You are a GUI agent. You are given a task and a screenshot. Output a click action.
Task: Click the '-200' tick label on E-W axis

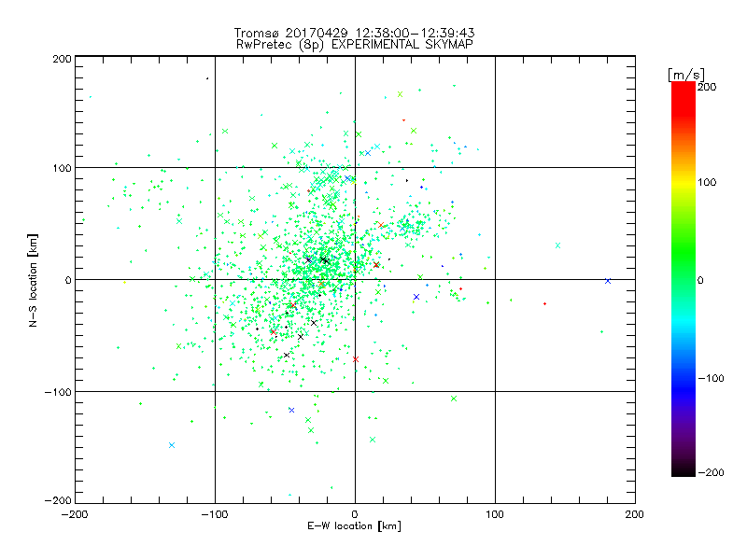click(x=75, y=514)
